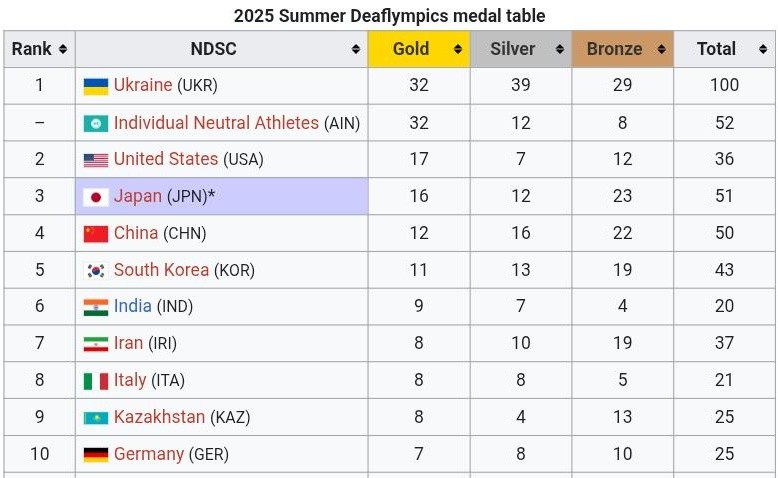Screen dimensions: 778x478
Task: Click the China flag icon
Action: [x=96, y=234]
